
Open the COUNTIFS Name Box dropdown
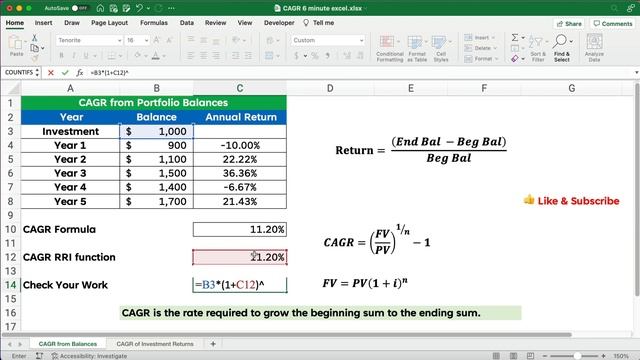tap(37, 73)
